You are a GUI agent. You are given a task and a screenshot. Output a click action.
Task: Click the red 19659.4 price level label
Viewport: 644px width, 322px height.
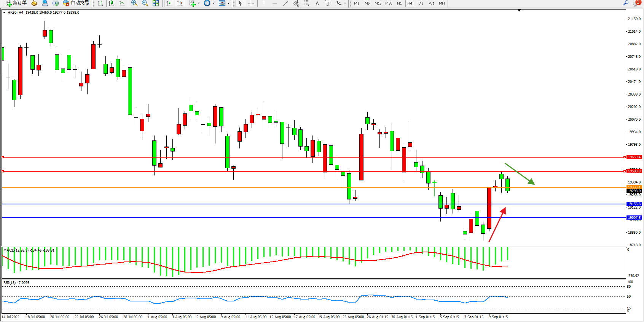point(634,157)
